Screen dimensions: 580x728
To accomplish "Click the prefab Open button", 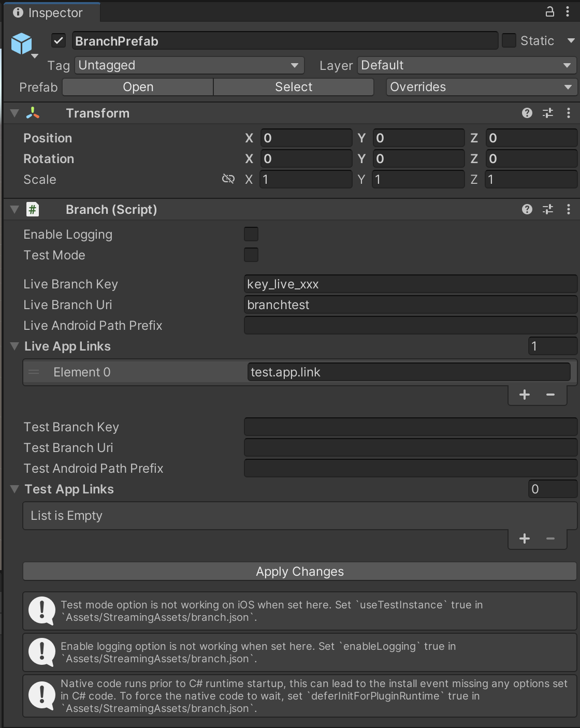I will tap(138, 87).
